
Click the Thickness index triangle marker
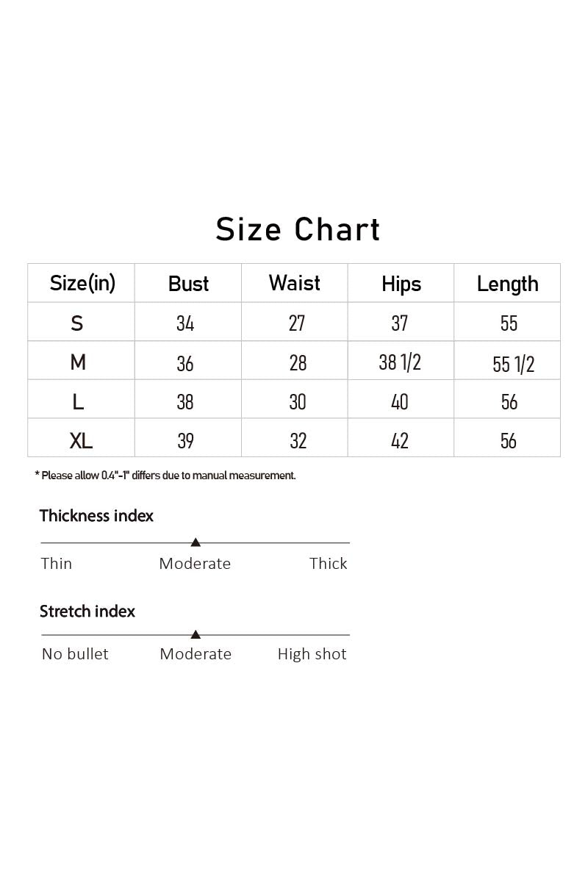click(196, 542)
